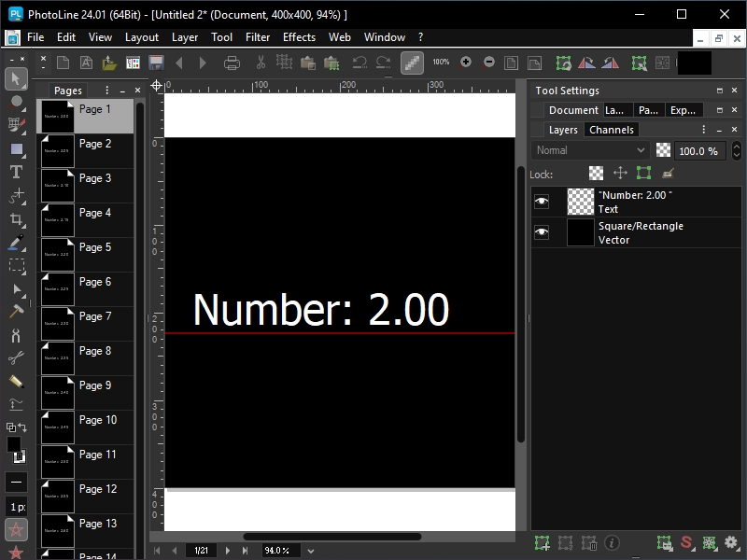Open the Filter menu
747x560 pixels.
(x=258, y=37)
